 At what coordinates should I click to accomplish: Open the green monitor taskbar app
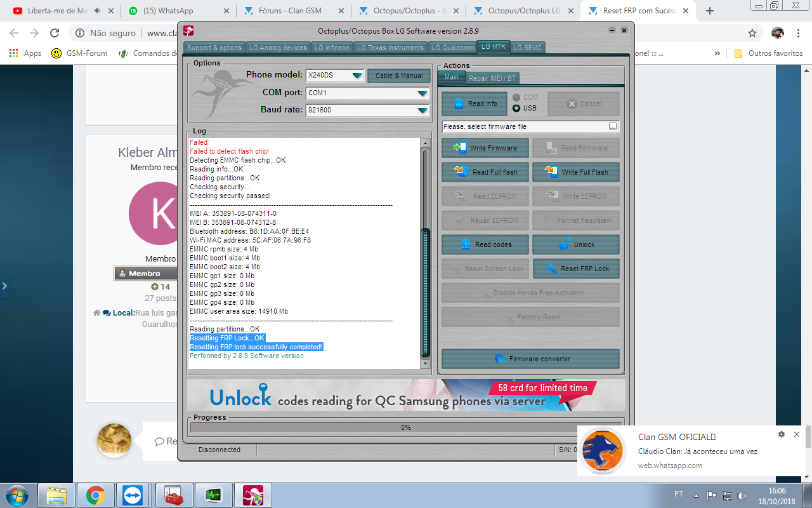tap(213, 495)
